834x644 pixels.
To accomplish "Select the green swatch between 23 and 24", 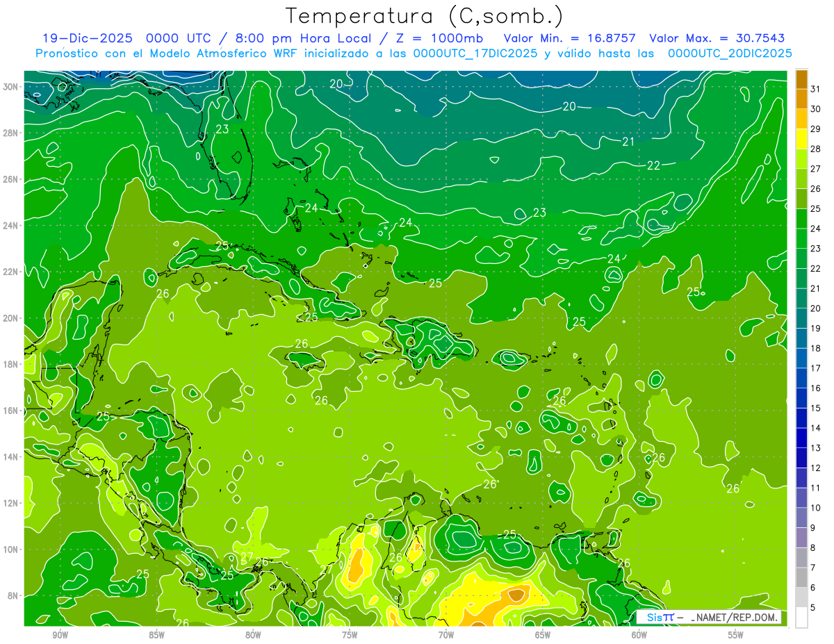I will (x=801, y=238).
